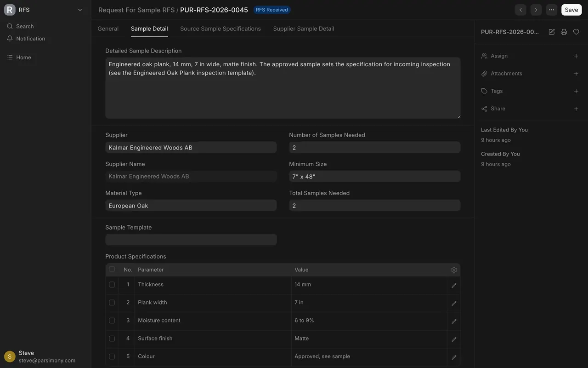Check the Plank width row checkbox
This screenshot has height=368, width=588.
pos(112,303)
